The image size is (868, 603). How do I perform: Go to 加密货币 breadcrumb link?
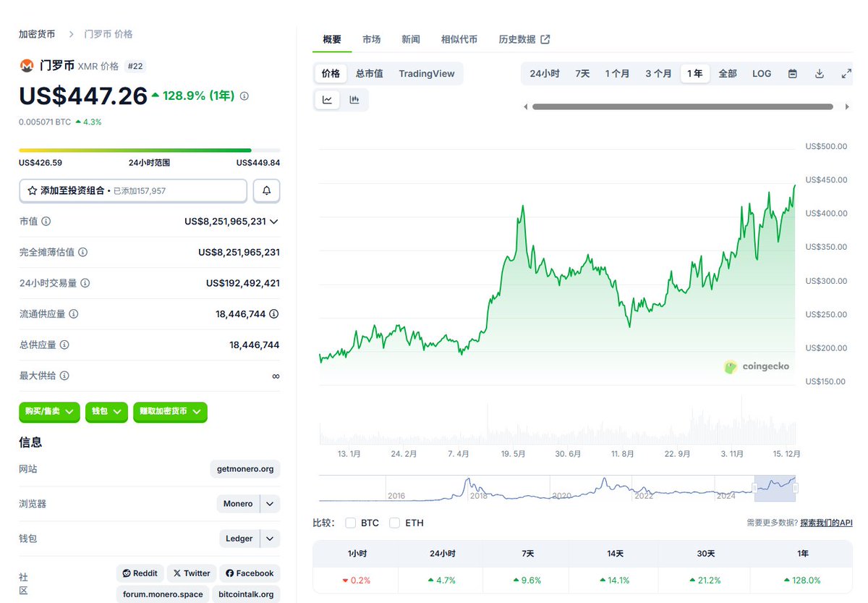(x=37, y=34)
